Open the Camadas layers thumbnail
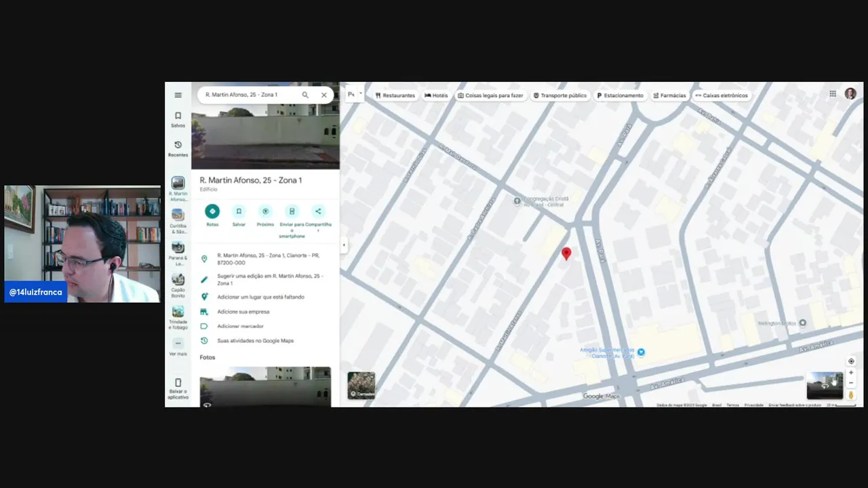Image resolution: width=868 pixels, height=488 pixels. point(361,385)
